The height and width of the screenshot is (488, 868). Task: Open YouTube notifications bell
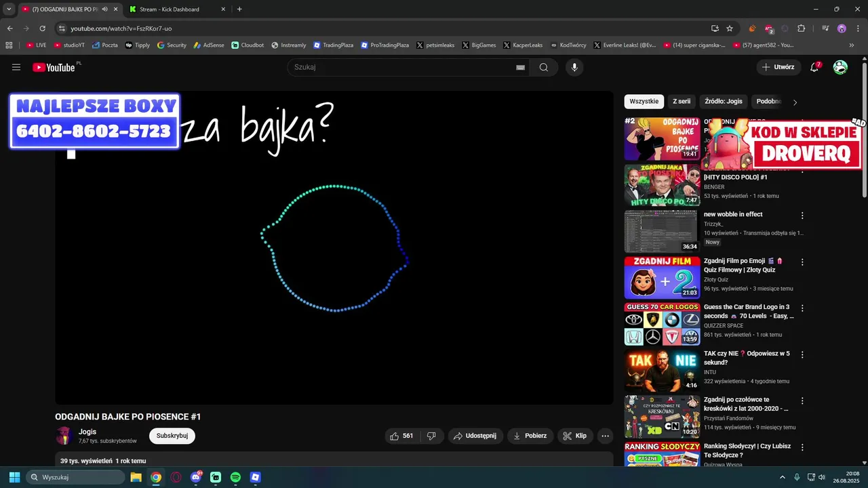[x=815, y=67]
